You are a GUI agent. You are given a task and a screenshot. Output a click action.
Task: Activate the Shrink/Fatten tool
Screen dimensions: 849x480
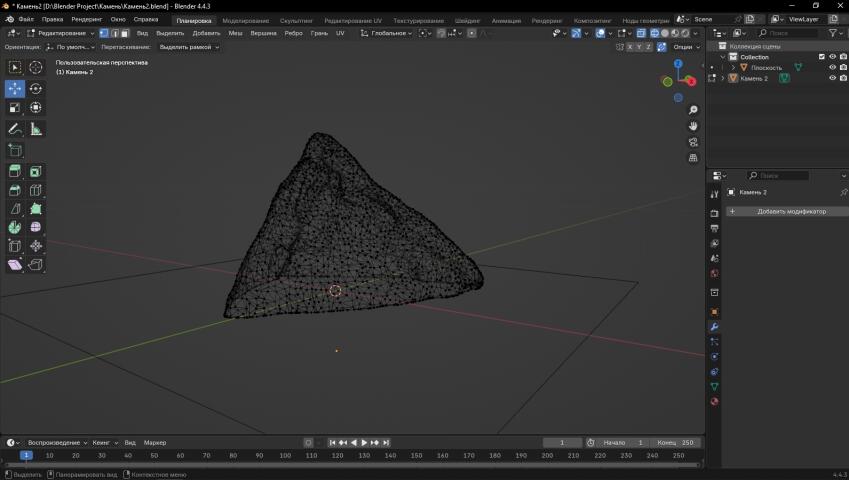(x=36, y=246)
